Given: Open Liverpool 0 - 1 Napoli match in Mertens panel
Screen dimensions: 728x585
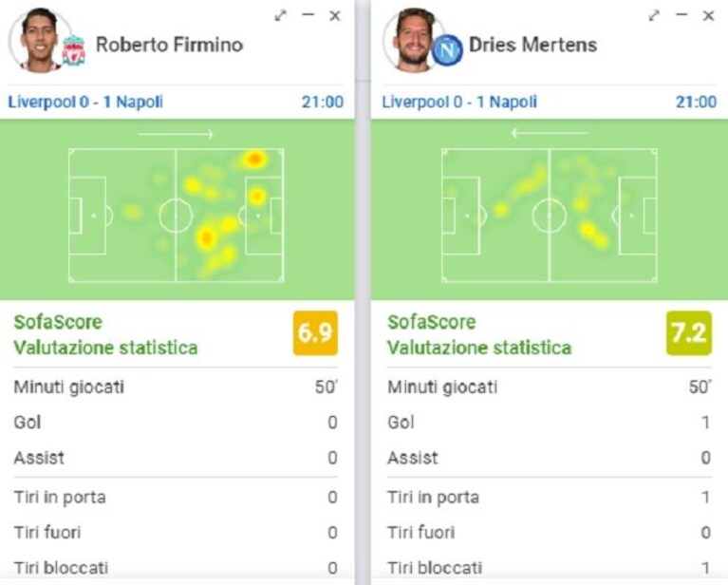Looking at the screenshot, I should (x=459, y=102).
